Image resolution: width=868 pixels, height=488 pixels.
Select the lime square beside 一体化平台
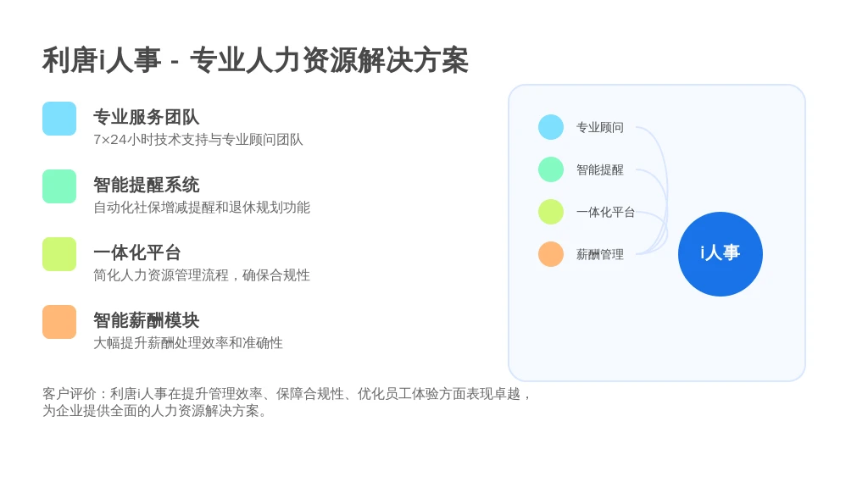[x=59, y=254]
